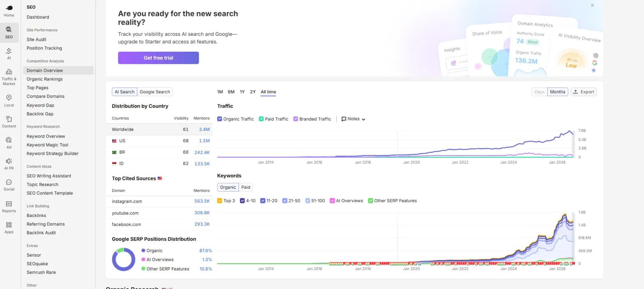Toggle the Paid Traffic checkbox
This screenshot has width=644, height=289.
261,119
